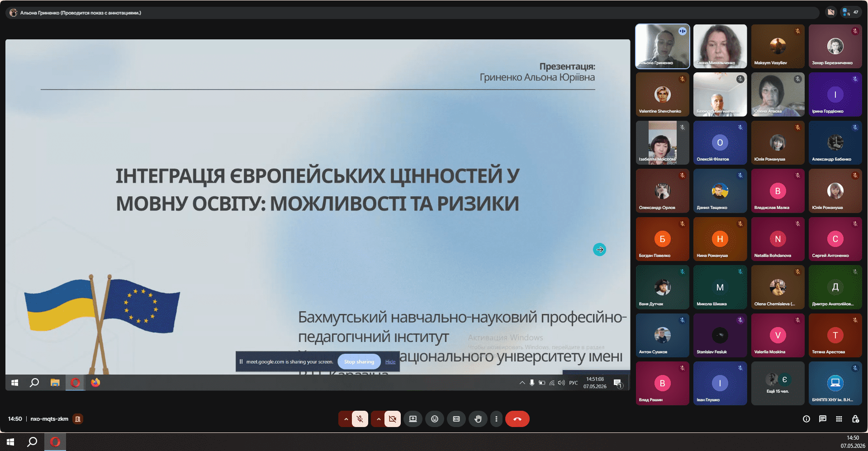Open host controls lock icon
Viewport: 868px width, 451px height.
[x=855, y=419]
